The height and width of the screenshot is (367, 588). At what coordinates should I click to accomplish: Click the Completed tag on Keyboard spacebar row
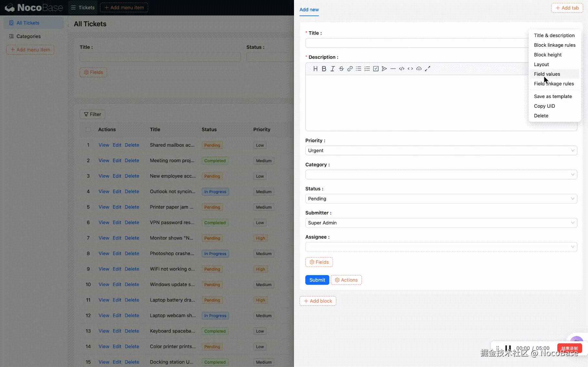(215, 331)
